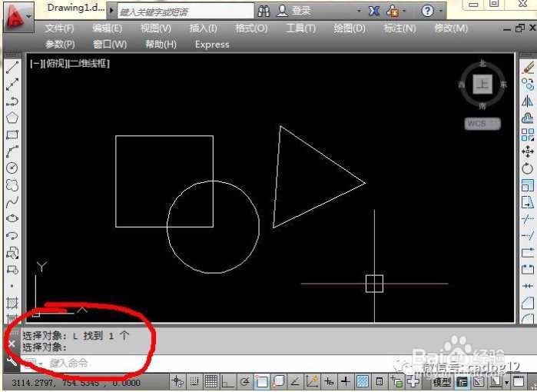Image resolution: width=537 pixels, height=392 pixels.
Task: Click the Chamfer tool icon
Action: click(x=528, y=303)
